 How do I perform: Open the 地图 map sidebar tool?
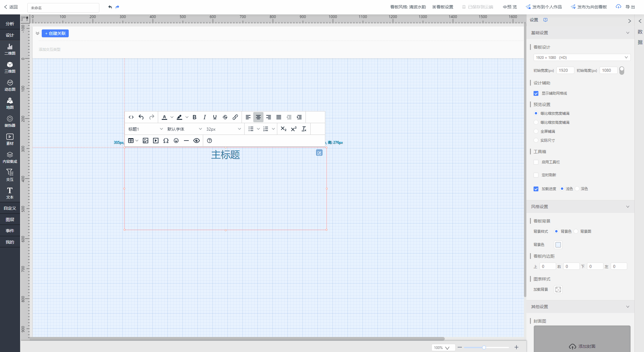pos(10,103)
